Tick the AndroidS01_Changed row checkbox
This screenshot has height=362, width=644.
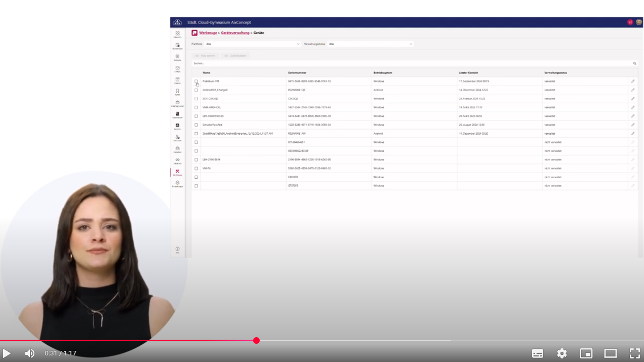tap(196, 90)
